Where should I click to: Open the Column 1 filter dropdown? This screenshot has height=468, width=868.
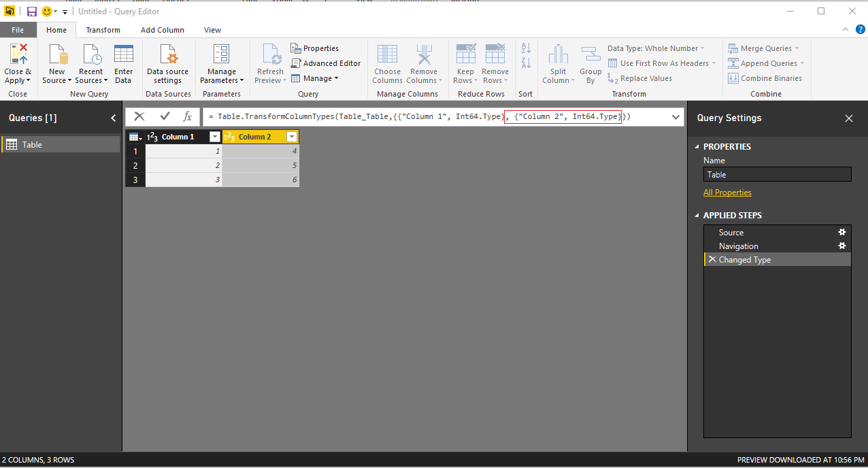click(x=214, y=137)
